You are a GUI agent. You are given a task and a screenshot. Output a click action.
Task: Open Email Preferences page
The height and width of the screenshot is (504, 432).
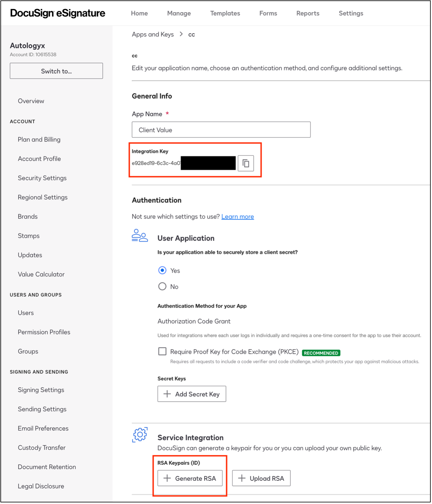(43, 429)
